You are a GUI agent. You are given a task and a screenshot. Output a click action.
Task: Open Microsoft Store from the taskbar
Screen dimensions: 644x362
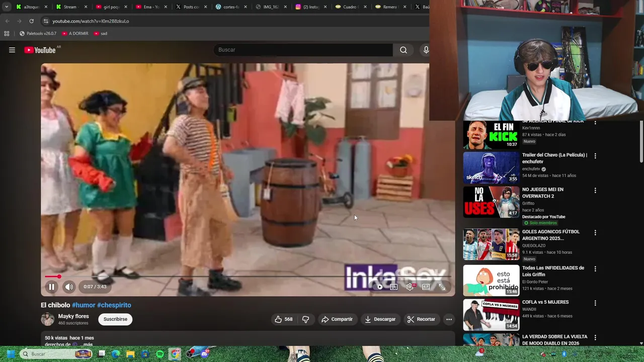pyautogui.click(x=145, y=354)
